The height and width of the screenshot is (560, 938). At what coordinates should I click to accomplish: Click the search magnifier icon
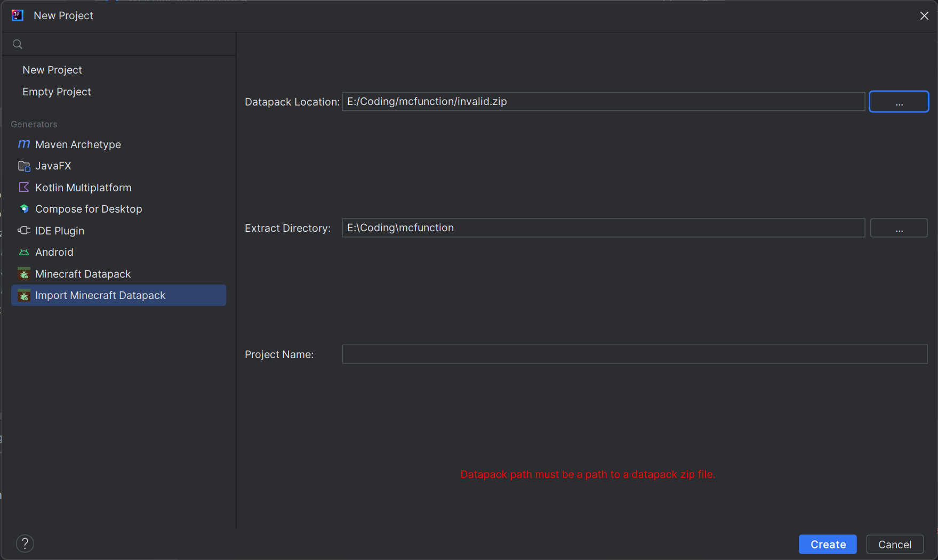point(18,44)
